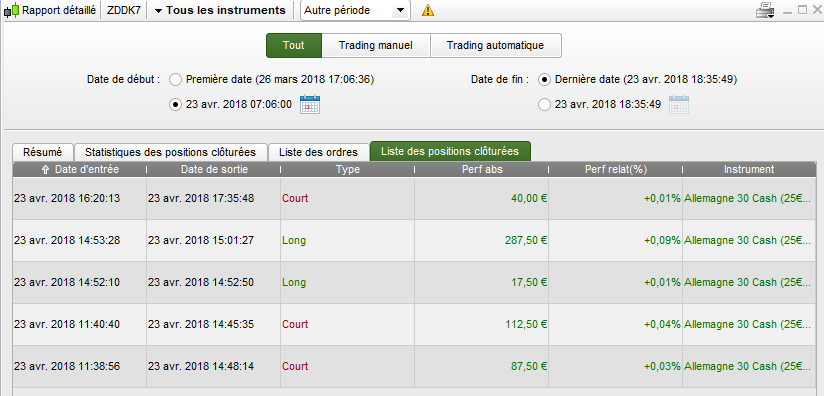Screen dimensions: 824x396
Task: Open the start date calendar picker
Action: (310, 104)
